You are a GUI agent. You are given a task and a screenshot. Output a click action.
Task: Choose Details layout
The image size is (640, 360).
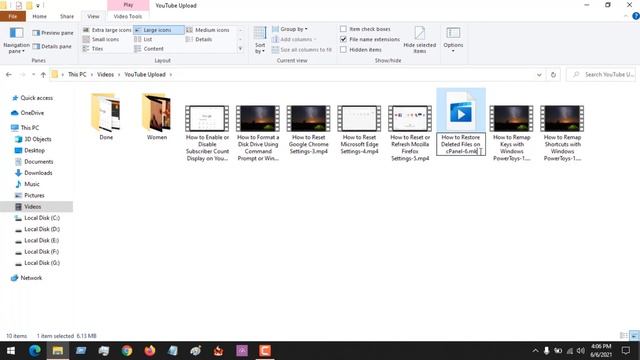point(199,39)
